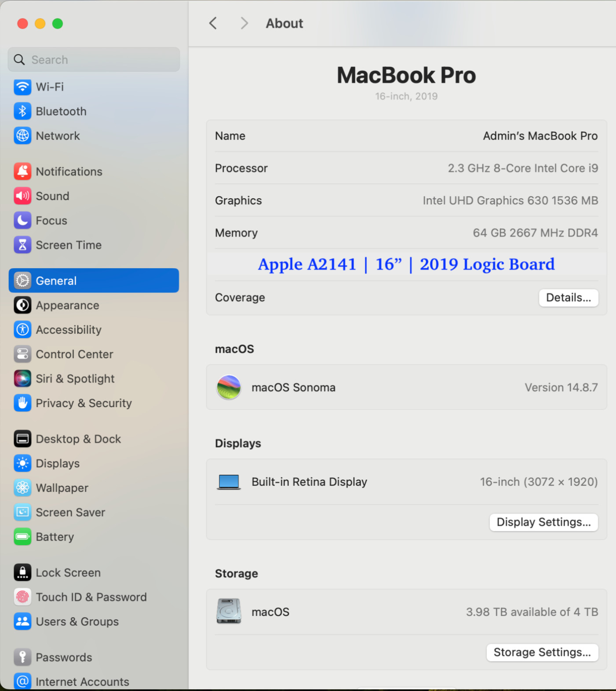This screenshot has height=691, width=616.
Task: Select the Passwords key icon
Action: [x=22, y=657]
